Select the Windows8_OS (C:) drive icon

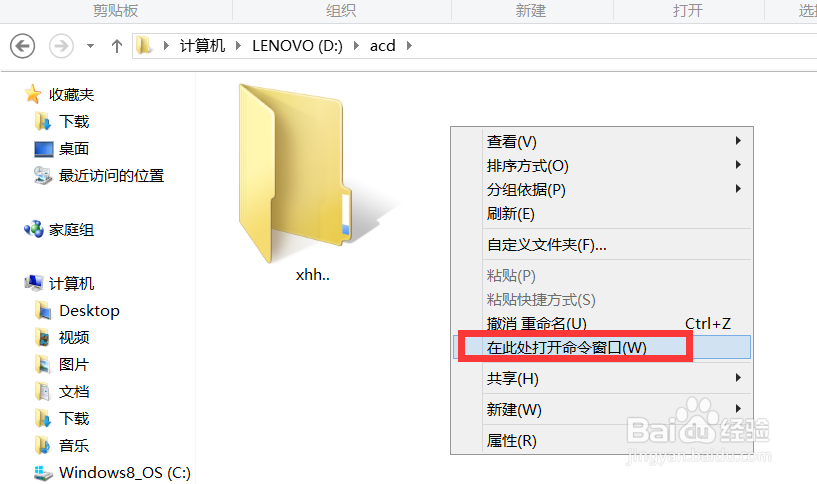click(x=43, y=473)
